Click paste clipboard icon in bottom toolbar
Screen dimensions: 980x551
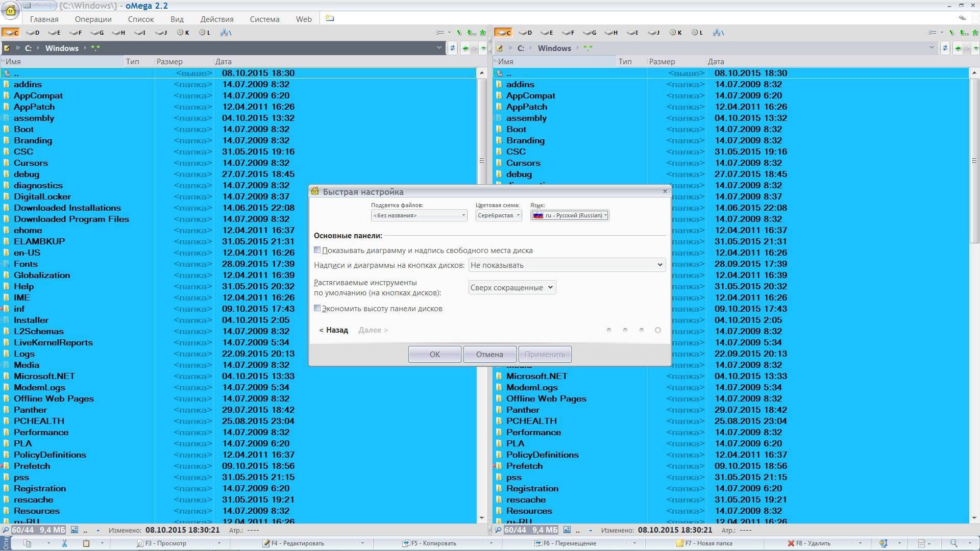86,543
